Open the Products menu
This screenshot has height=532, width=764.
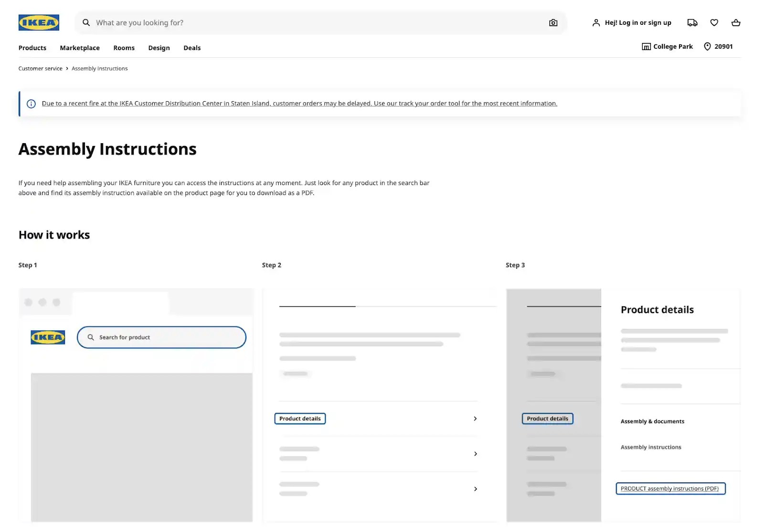point(32,48)
